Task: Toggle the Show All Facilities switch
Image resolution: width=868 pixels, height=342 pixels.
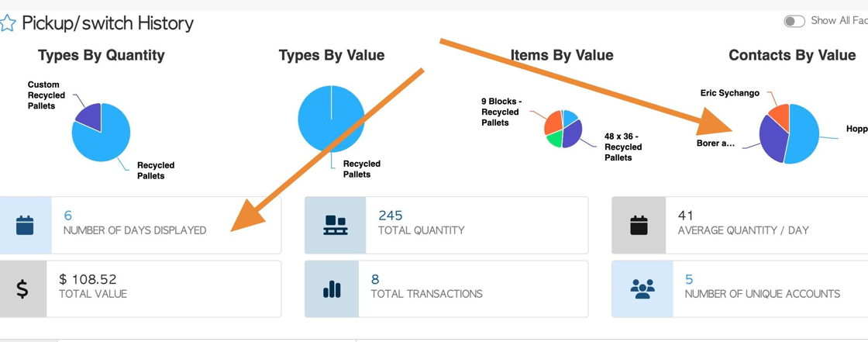Action: pyautogui.click(x=794, y=21)
